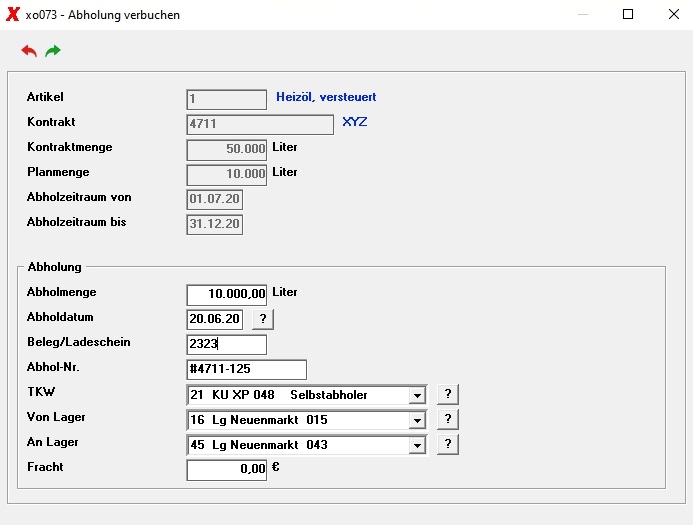The image size is (693, 525).
Task: Click the Heizöl, versteuert label
Action: (x=326, y=97)
